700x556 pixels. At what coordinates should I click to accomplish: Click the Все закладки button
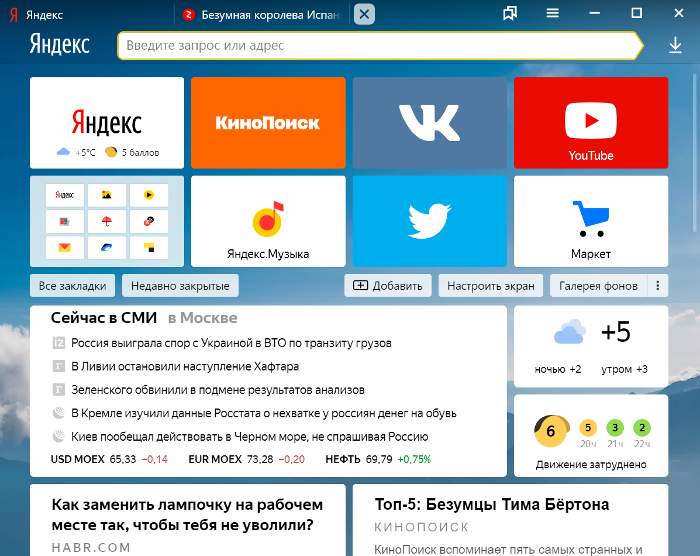(72, 285)
